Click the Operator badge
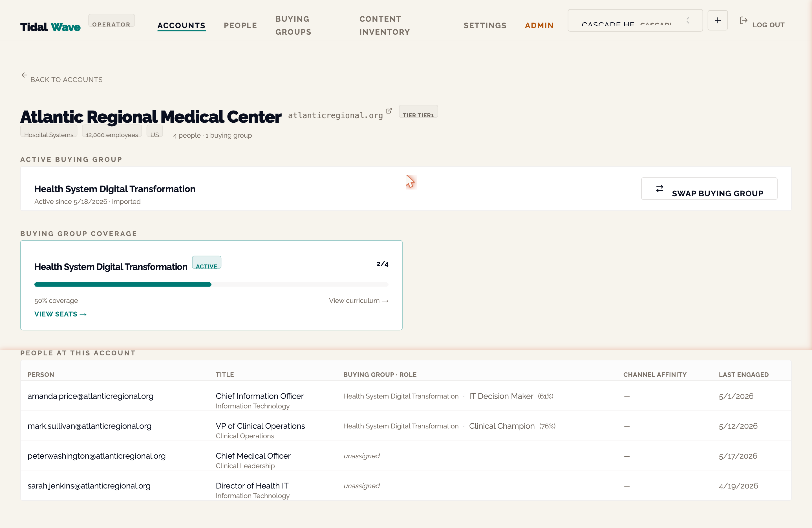The height and width of the screenshot is (528, 812). (111, 21)
